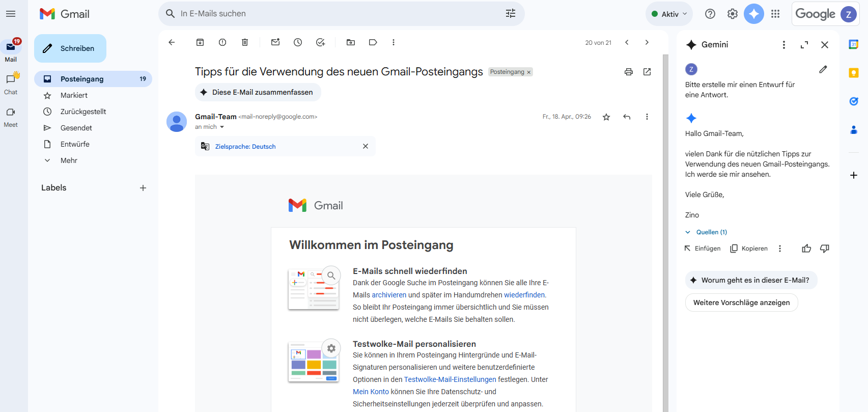Image resolution: width=868 pixels, height=412 pixels.
Task: Open the Aktiv status dropdown
Action: coord(669,14)
